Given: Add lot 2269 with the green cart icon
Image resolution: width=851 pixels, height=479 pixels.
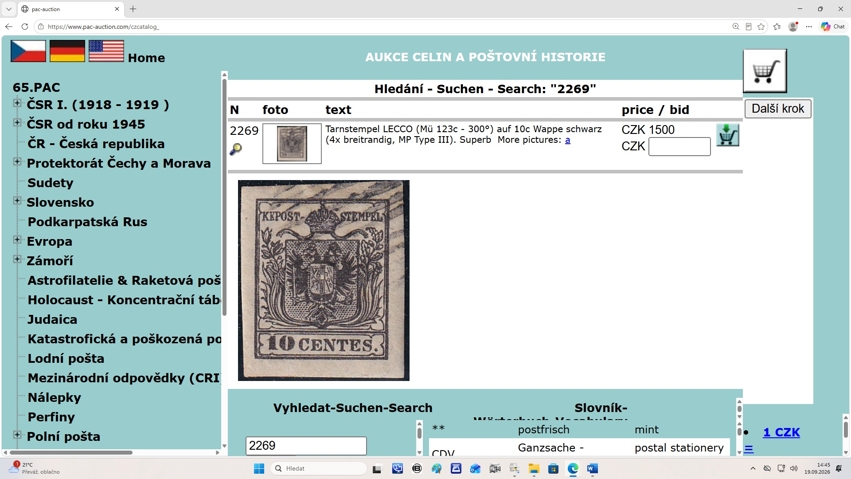Looking at the screenshot, I should 727,135.
